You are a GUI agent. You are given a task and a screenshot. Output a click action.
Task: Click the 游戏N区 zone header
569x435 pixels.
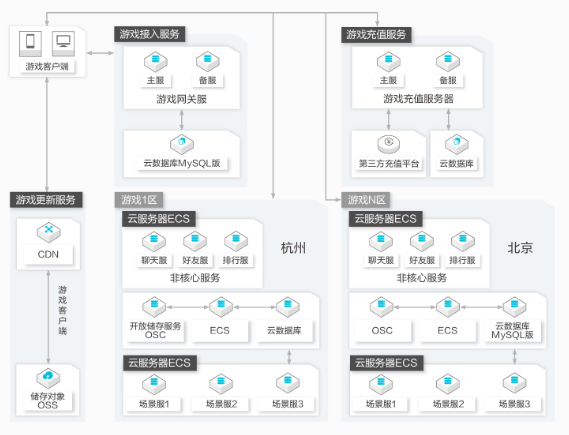(x=366, y=200)
